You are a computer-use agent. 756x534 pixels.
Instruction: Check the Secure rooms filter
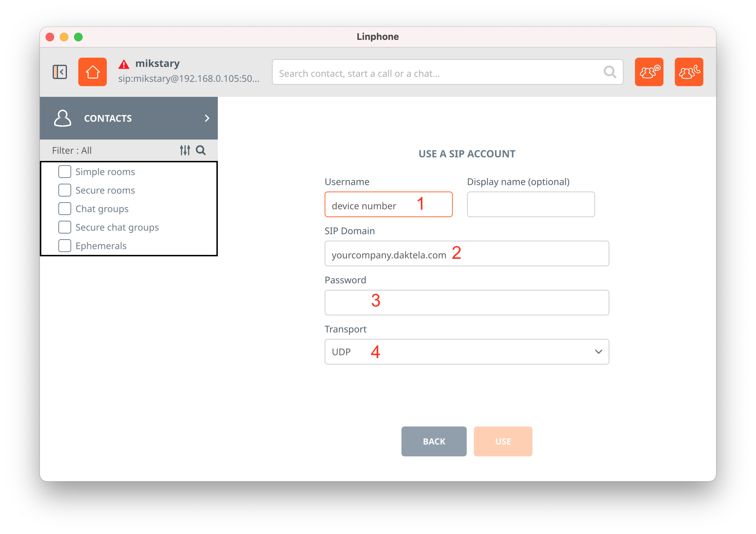click(x=65, y=190)
